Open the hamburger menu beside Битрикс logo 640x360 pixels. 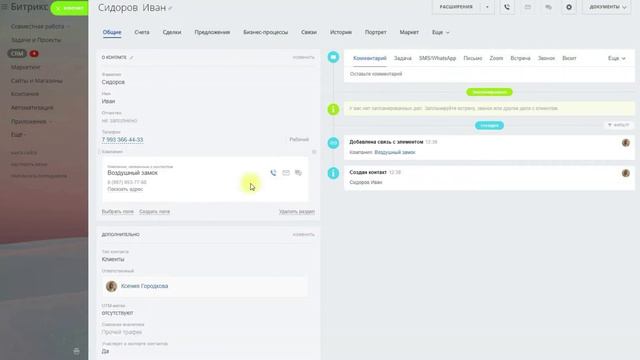click(4, 7)
